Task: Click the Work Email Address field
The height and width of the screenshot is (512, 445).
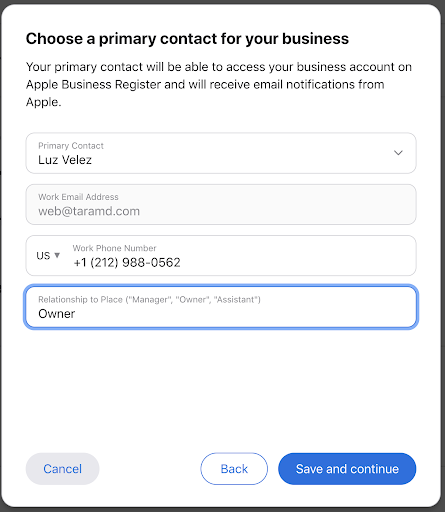Action: coord(221,204)
